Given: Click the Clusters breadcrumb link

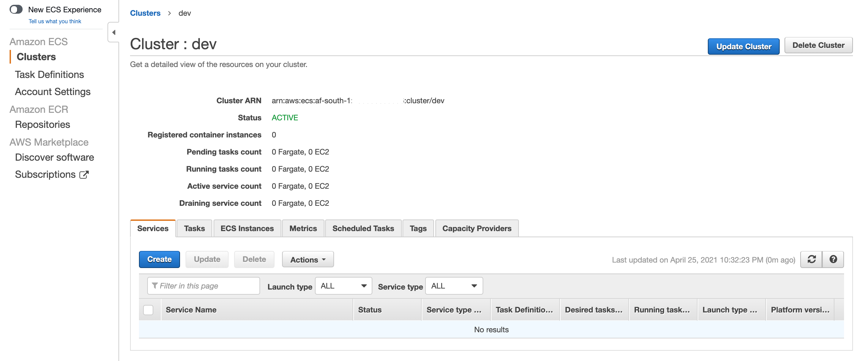Looking at the screenshot, I should click(x=145, y=13).
